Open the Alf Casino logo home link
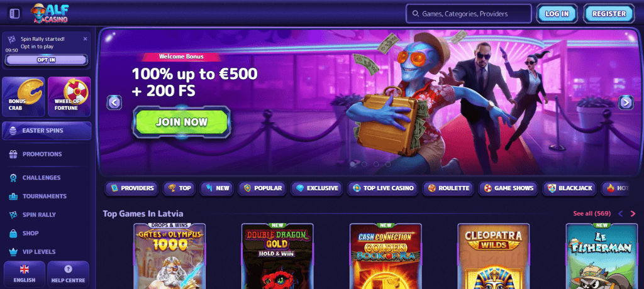644x289 pixels. click(x=50, y=14)
